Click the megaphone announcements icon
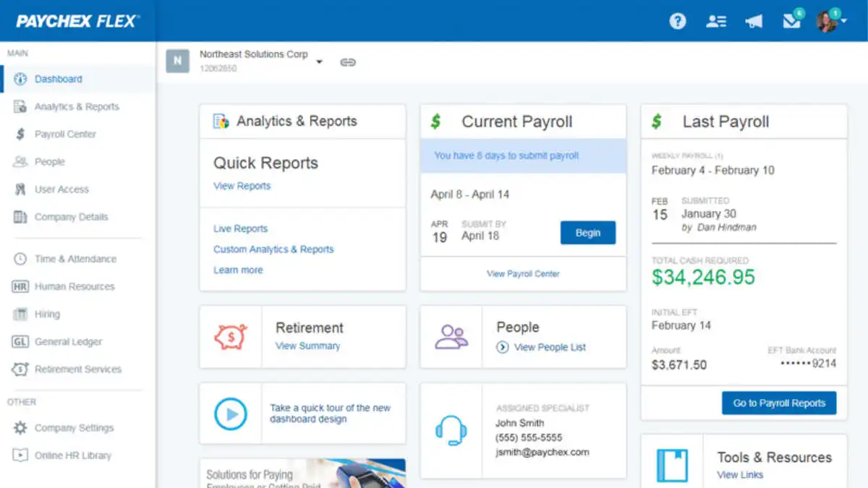 click(x=754, y=21)
